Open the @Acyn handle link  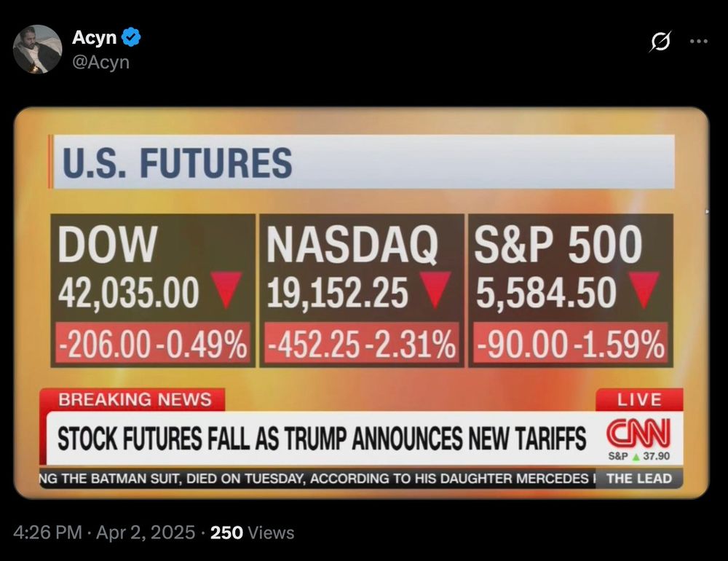coord(100,62)
